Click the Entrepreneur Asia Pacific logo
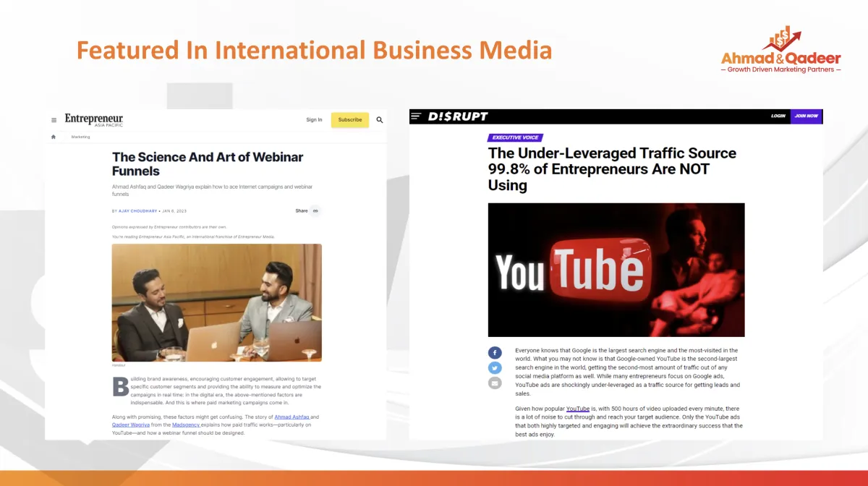Viewport: 868px width, 486px height. (94, 119)
